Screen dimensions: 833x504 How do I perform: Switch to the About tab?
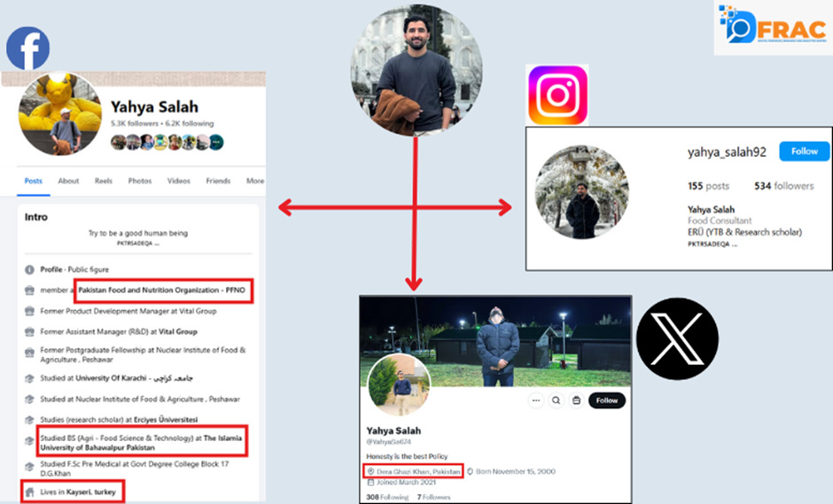[x=68, y=181]
